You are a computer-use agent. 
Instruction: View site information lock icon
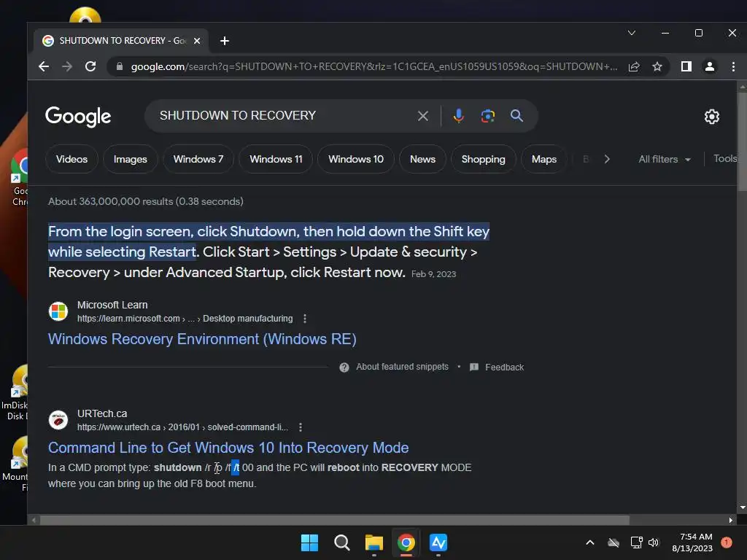click(120, 66)
